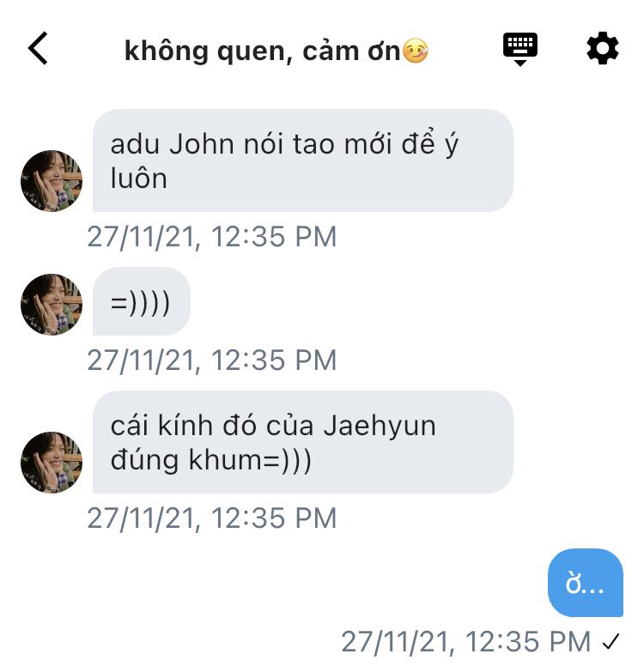Tap the avatar beside the 'adu John' message

(52, 181)
